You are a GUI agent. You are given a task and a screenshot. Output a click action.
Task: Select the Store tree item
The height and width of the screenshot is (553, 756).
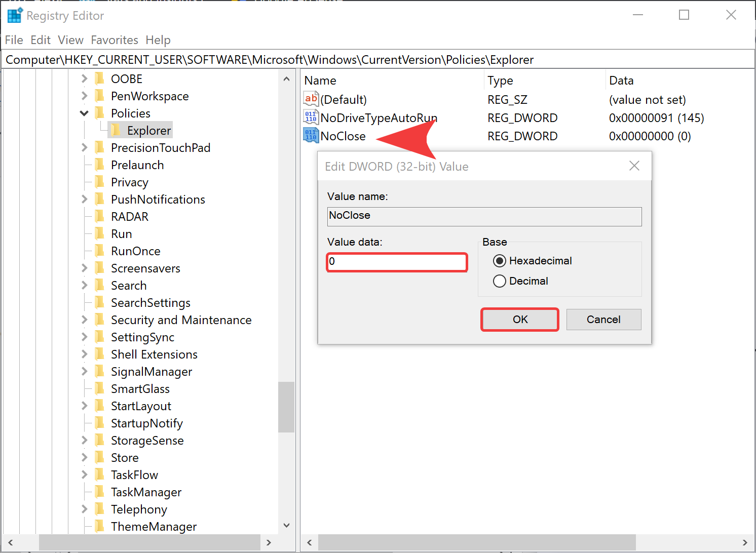[125, 457]
